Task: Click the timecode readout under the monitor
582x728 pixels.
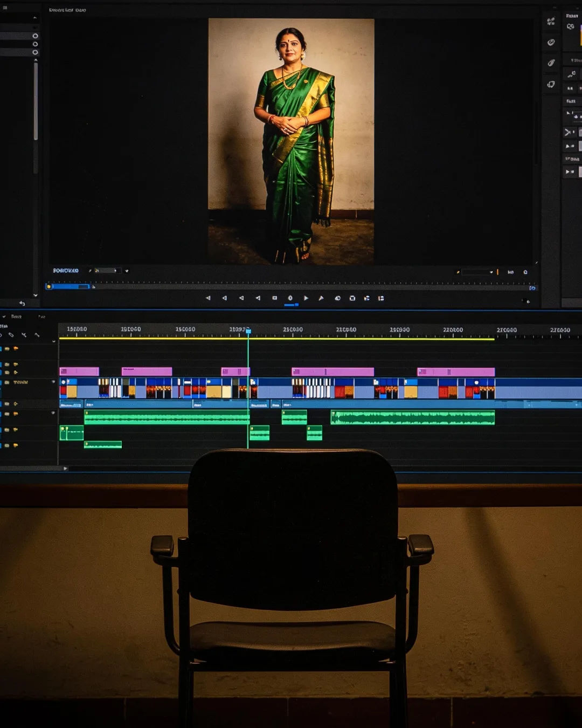Action: click(x=66, y=271)
